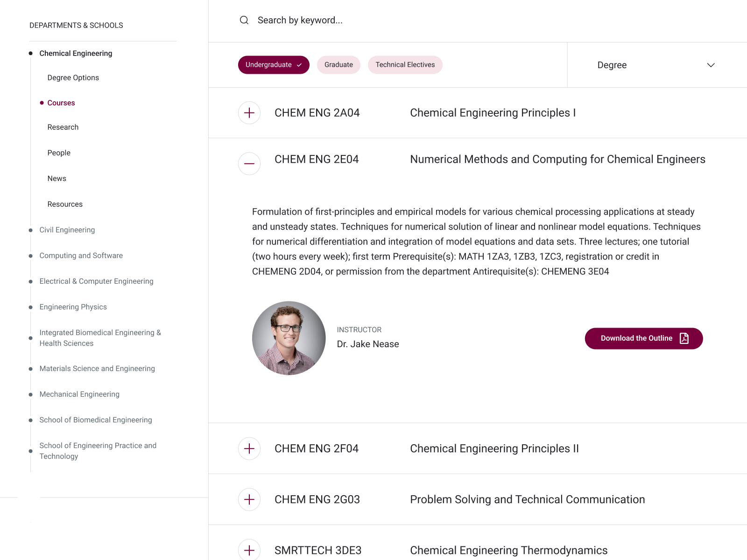Open the Civil Engineering department page
Screen dimensions: 747x560
coord(67,230)
